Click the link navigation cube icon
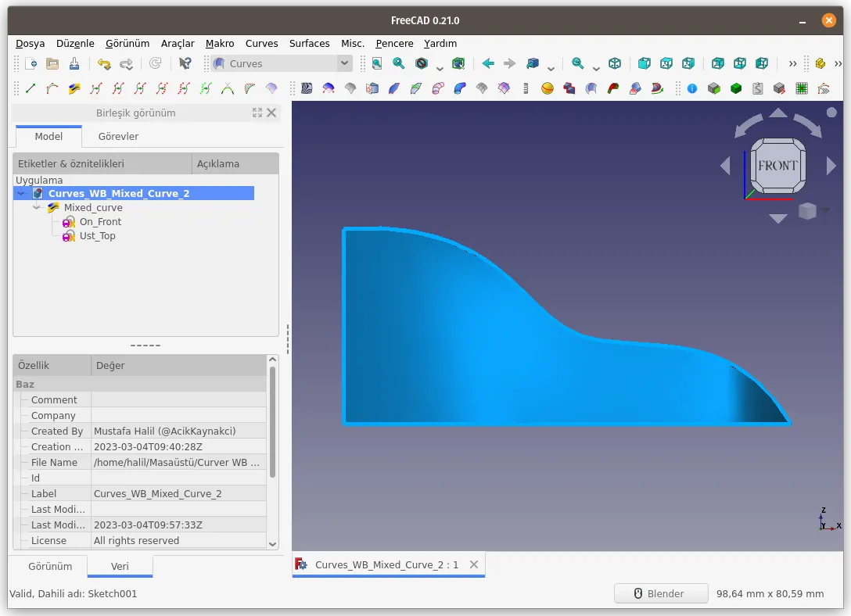The image size is (851, 616). [533, 63]
